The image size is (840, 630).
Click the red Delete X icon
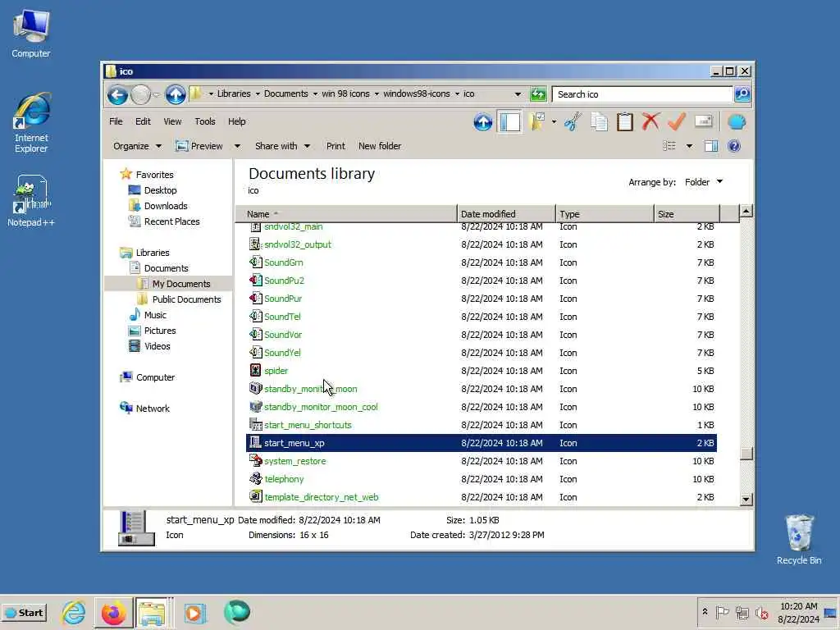[651, 122]
